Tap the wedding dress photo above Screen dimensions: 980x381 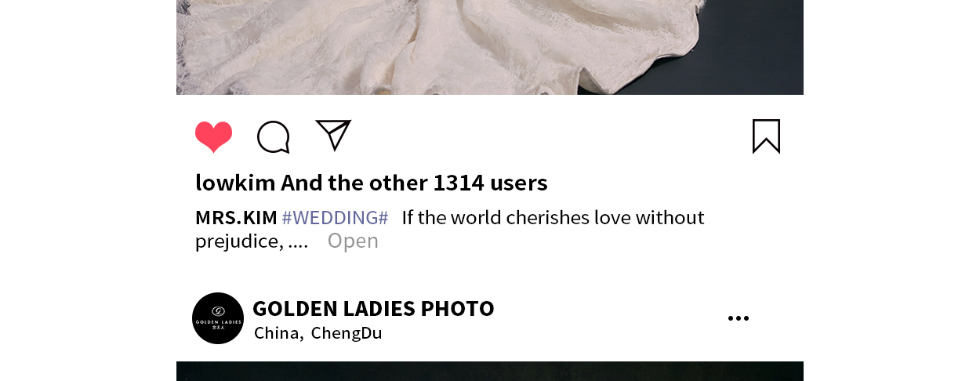490,47
